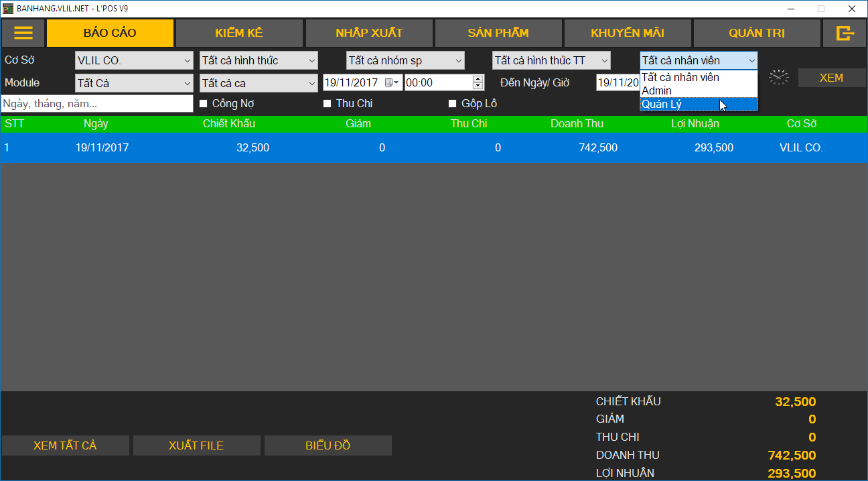Viewport: 868px width, 481px height.
Task: Open the SẢN PHẨM tab
Action: 498,33
